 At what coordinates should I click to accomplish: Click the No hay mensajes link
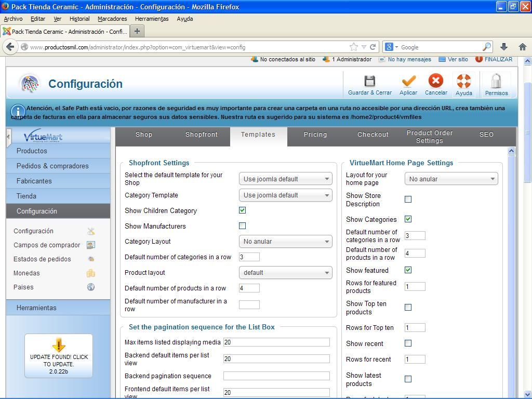pos(409,59)
